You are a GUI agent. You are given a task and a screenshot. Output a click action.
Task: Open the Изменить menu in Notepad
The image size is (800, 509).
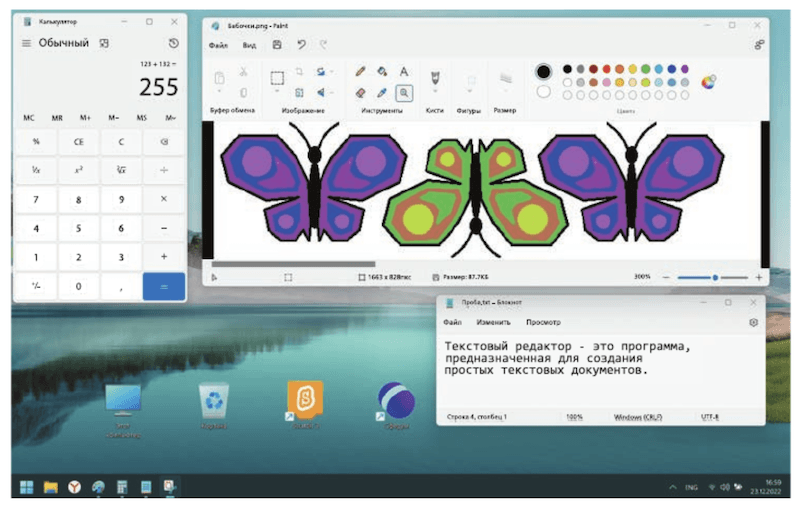tap(493, 323)
